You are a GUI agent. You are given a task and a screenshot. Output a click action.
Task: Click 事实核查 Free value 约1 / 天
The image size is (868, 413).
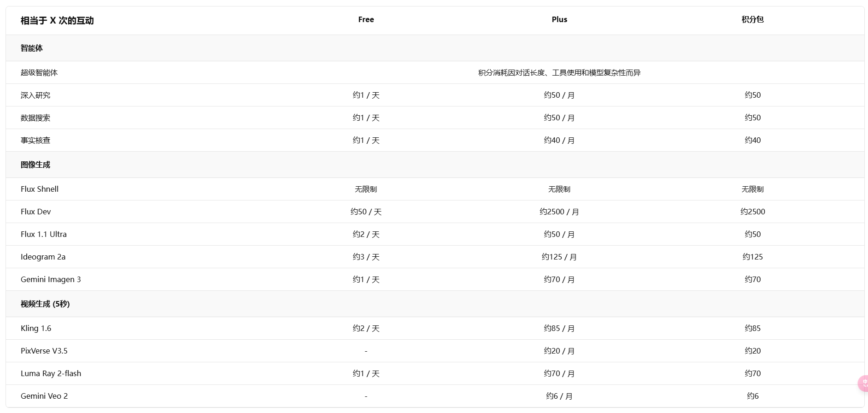click(366, 140)
